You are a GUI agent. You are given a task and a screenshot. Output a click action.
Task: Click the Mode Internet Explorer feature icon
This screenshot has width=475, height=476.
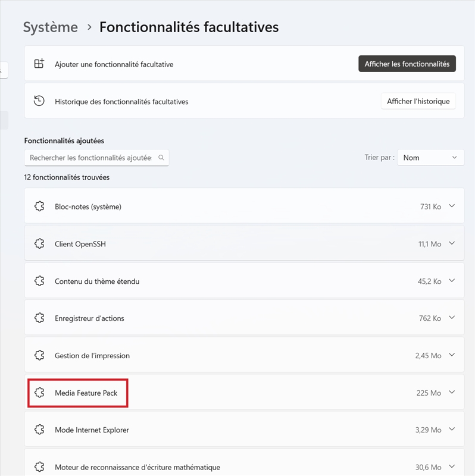39,430
